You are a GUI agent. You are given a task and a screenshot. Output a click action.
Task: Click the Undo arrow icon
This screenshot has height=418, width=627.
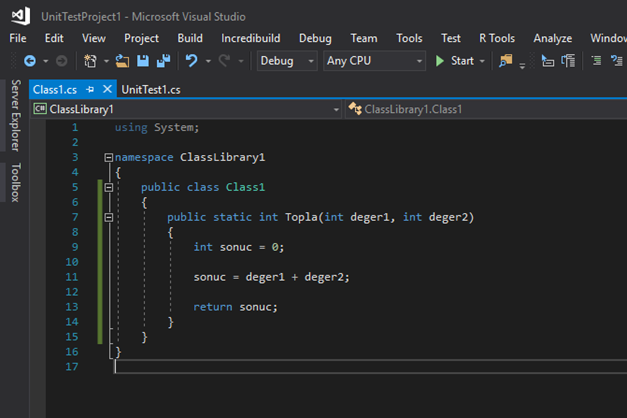point(192,61)
